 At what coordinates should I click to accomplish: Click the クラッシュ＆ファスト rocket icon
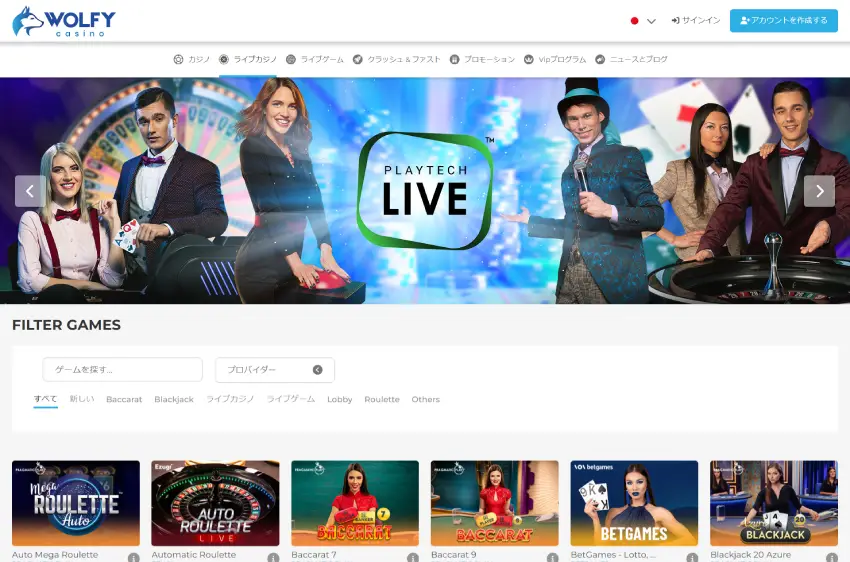(x=358, y=59)
